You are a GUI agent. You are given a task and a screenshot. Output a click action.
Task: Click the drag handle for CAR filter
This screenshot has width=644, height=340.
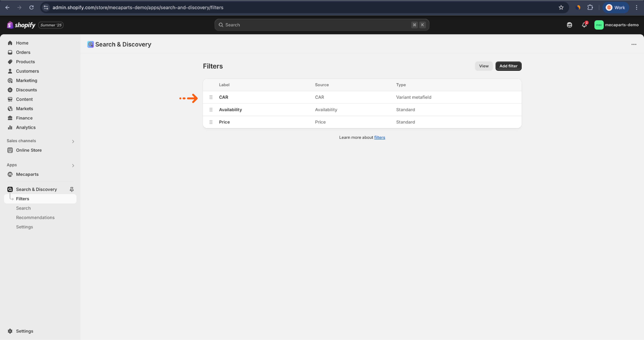(x=211, y=97)
